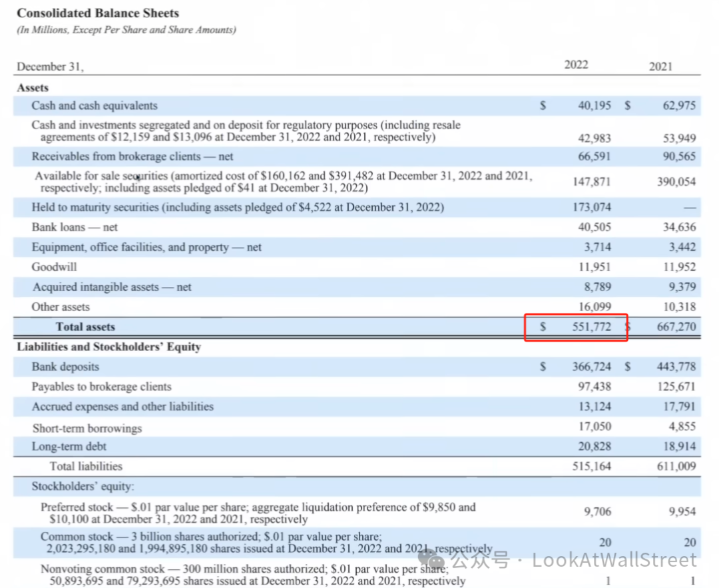Click the 3,714 equipment value

597,247
